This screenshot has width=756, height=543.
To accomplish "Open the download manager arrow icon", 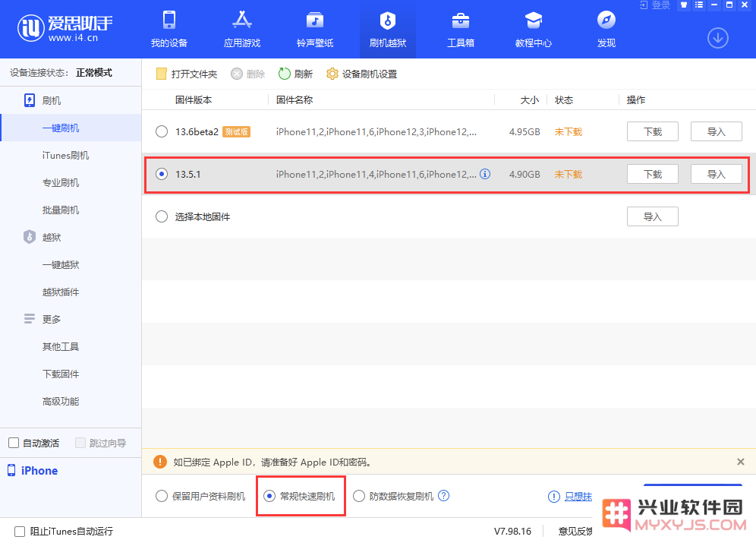I will (718, 38).
